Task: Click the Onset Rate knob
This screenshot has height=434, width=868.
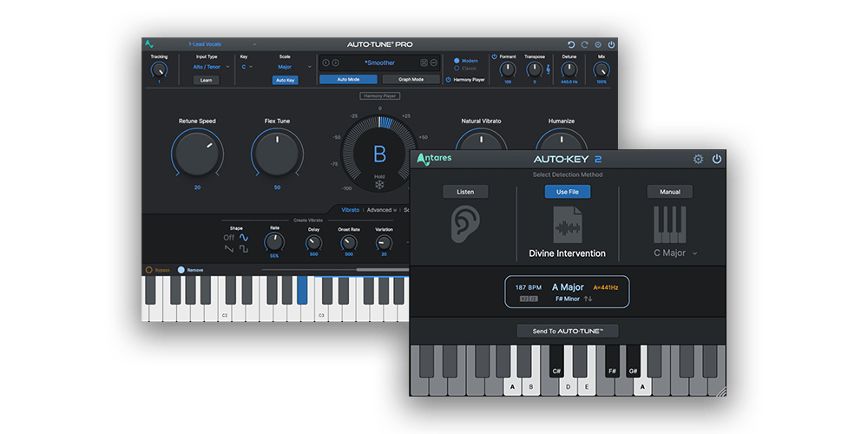Action: pyautogui.click(x=349, y=242)
